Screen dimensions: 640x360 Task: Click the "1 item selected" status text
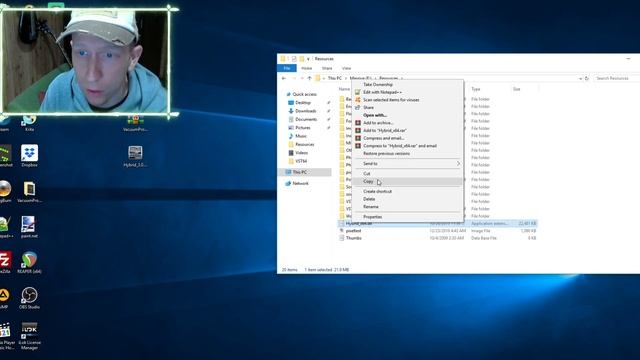click(327, 270)
